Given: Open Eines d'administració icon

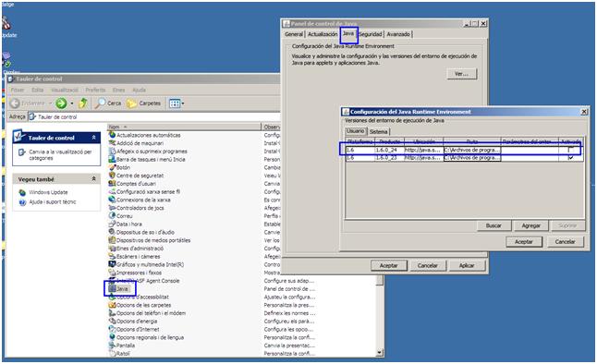Looking at the screenshot, I should point(112,249).
